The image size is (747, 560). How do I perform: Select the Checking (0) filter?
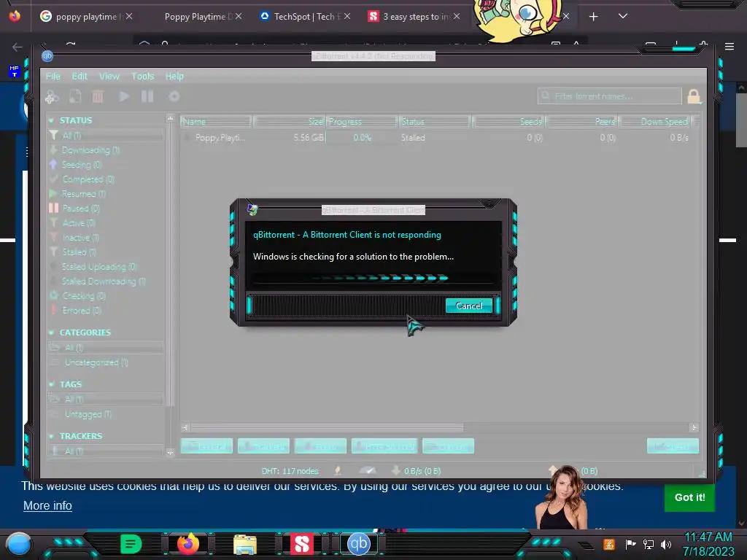[84, 296]
